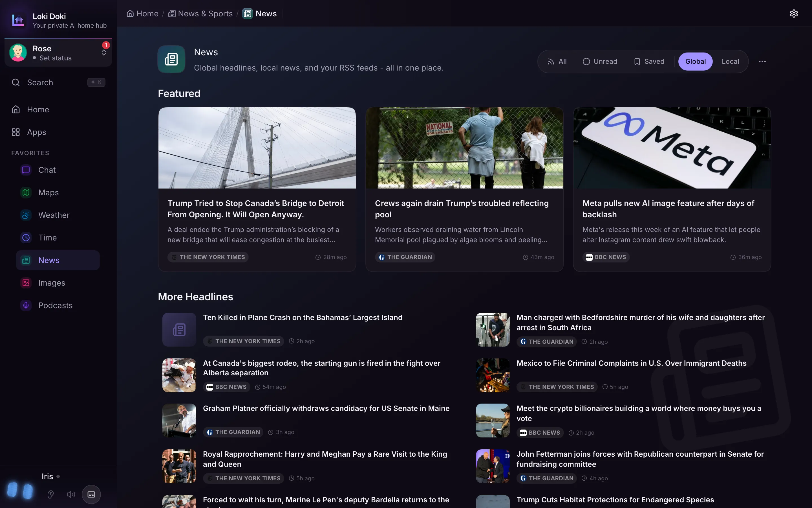Open the rodeo story thumbnail
Screen dimensions: 812x508
179,375
